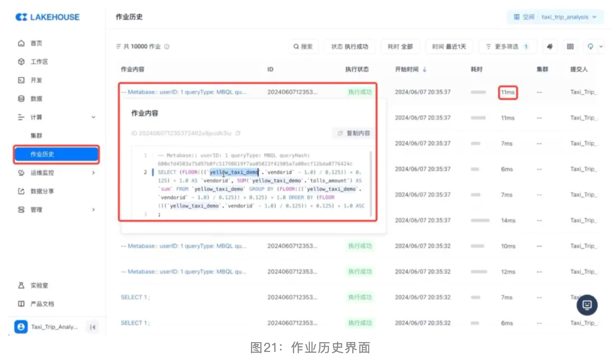This screenshot has width=616, height=364.
Task: Open the 首页 home icon in sidebar
Action: (x=21, y=43)
